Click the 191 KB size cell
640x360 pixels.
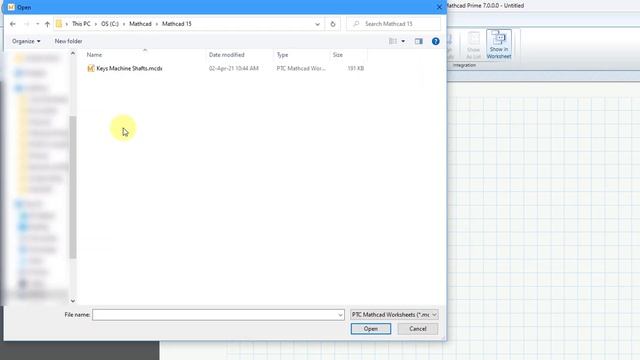(x=356, y=69)
